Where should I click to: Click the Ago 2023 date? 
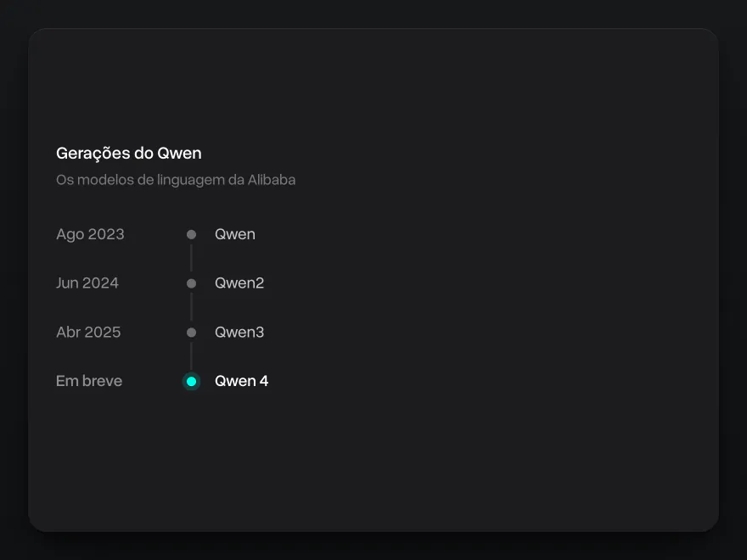(90, 234)
